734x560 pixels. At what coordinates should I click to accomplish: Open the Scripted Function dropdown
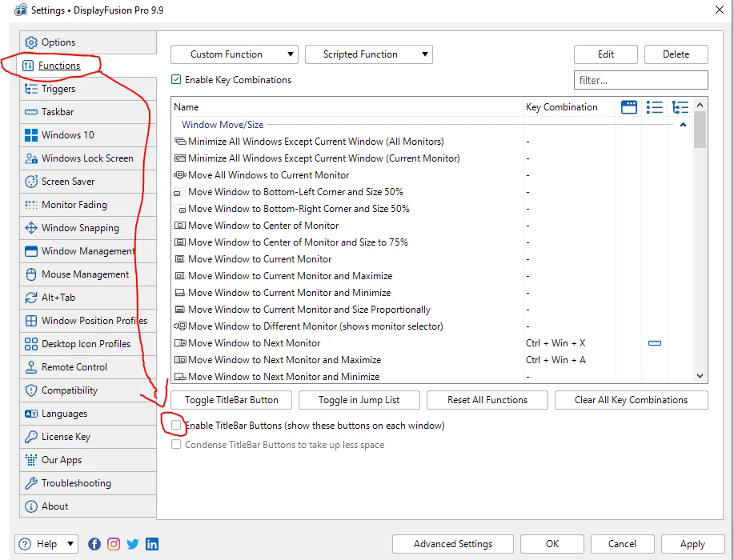click(369, 54)
